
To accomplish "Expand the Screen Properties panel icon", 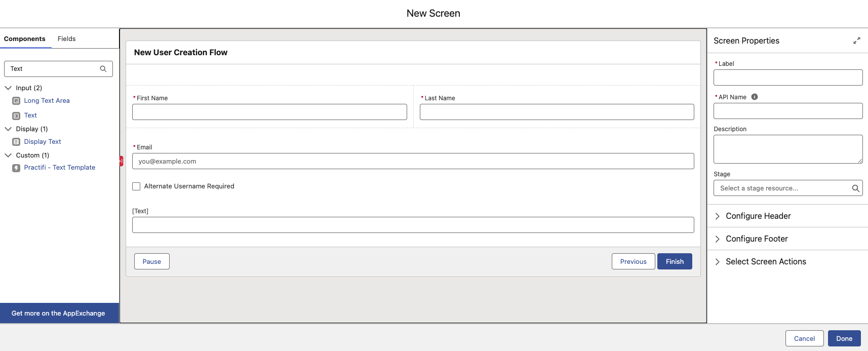I will 856,41.
